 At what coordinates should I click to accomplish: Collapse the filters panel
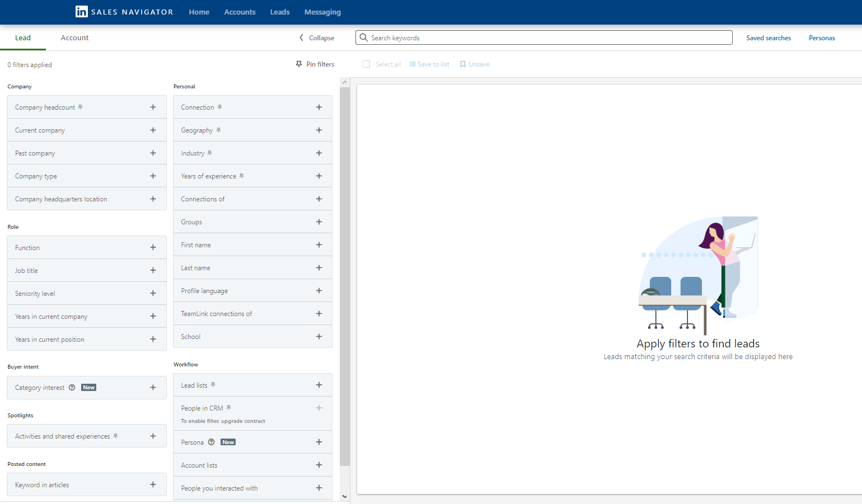click(317, 37)
